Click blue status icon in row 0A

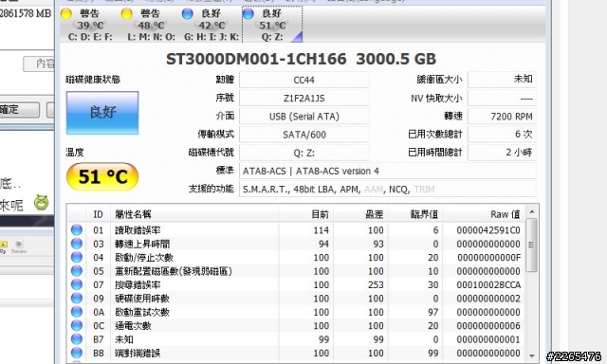77,312
